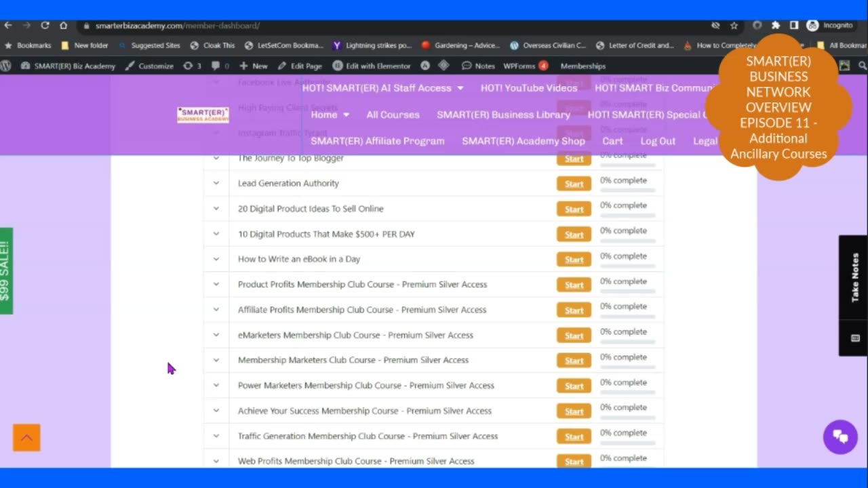Expand Product Profits Membership Club Course row
The height and width of the screenshot is (488, 868).
pos(216,284)
